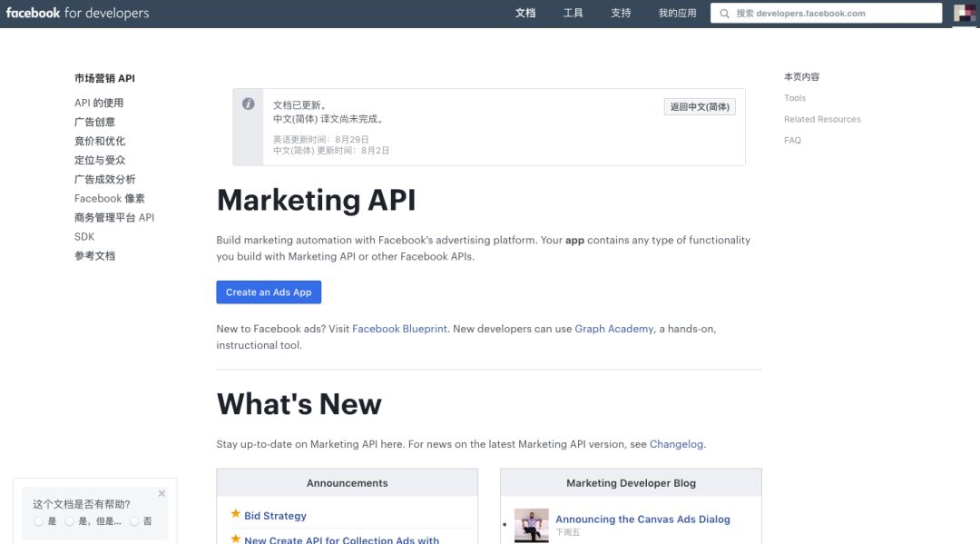Open the 文档 menu in header
The image size is (980, 544).
coord(525,13)
